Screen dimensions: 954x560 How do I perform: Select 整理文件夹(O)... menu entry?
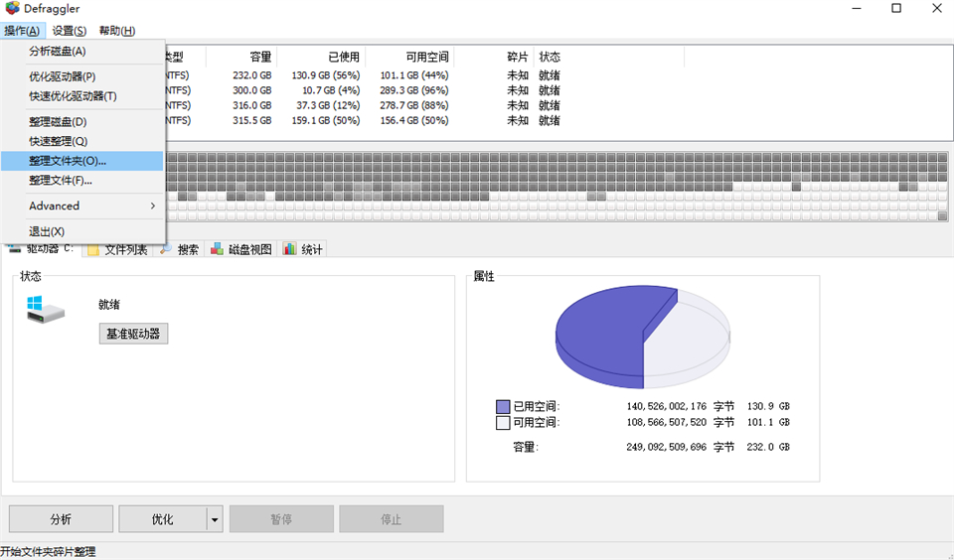coord(67,161)
